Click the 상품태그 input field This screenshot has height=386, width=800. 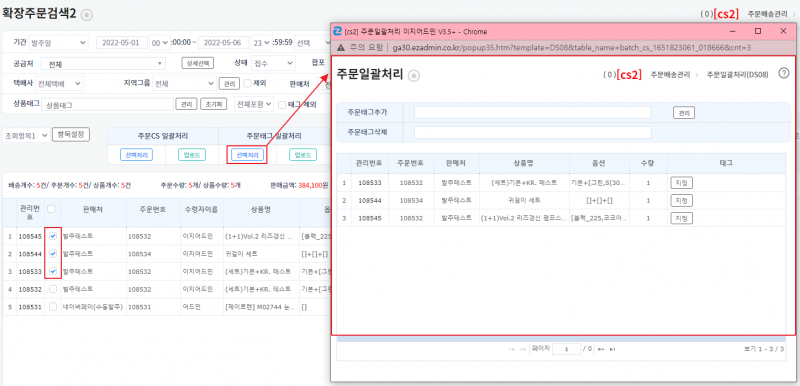(x=108, y=105)
